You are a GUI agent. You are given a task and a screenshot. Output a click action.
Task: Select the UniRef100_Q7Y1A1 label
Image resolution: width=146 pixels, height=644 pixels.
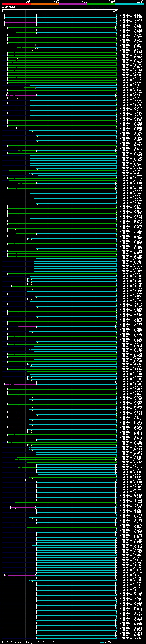pyautogui.click(x=131, y=329)
